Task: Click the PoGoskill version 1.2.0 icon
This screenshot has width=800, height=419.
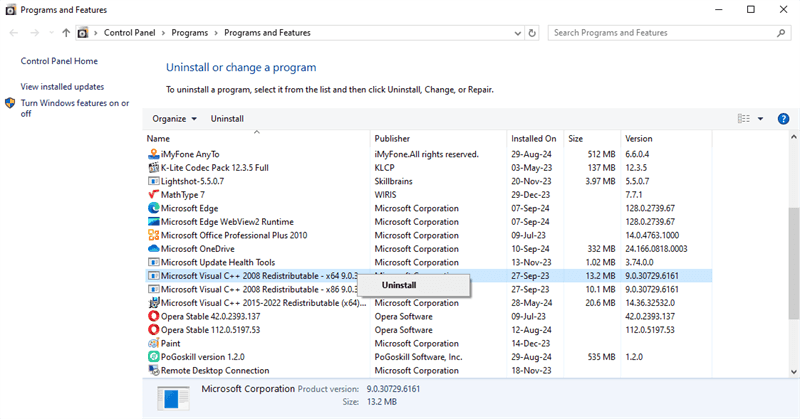Action: tap(153, 357)
